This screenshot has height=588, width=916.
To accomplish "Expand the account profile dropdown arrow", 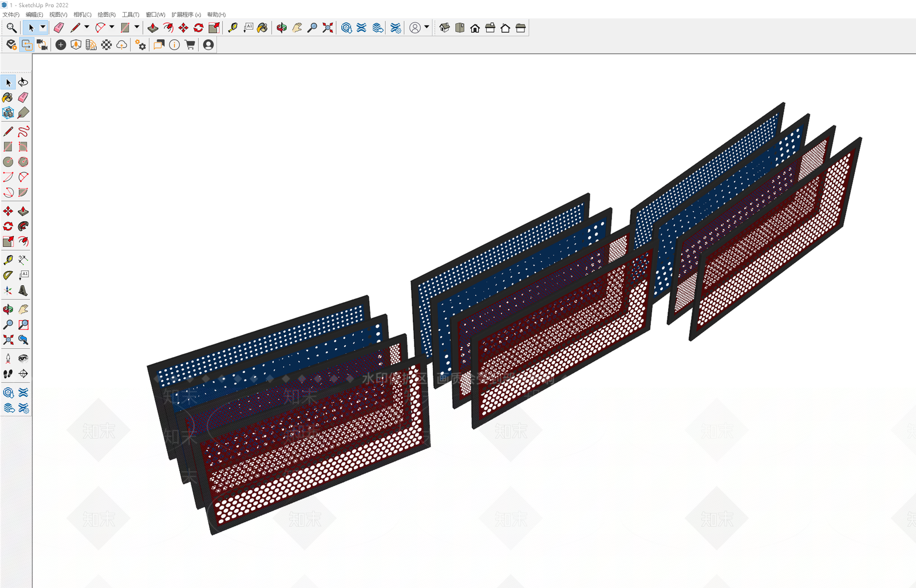I will point(427,27).
